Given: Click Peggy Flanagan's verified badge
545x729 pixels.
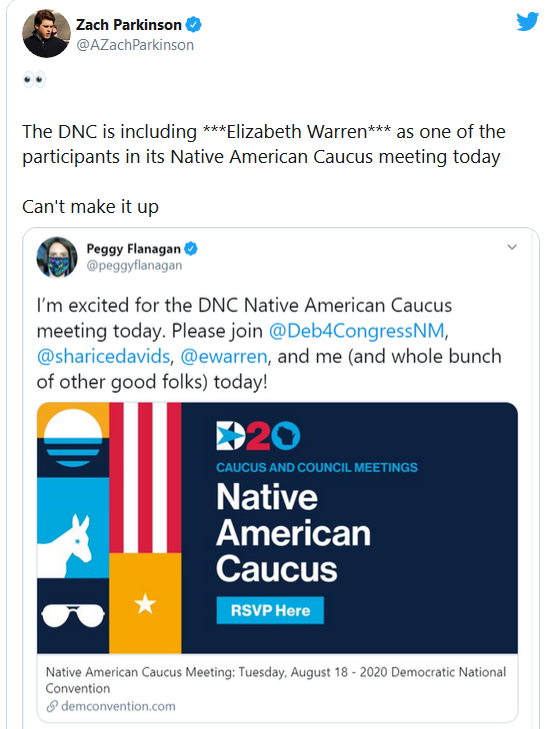Looking at the screenshot, I should click(x=191, y=249).
